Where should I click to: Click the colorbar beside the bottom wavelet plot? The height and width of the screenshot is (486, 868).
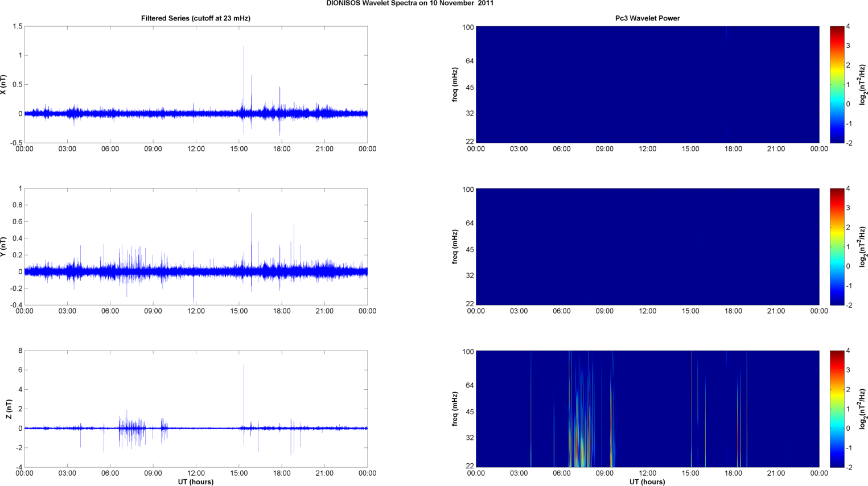click(x=837, y=409)
